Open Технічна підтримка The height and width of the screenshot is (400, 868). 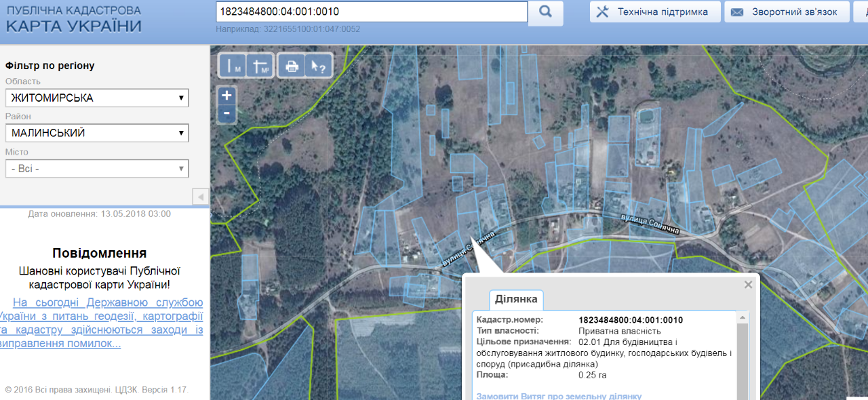click(x=654, y=12)
